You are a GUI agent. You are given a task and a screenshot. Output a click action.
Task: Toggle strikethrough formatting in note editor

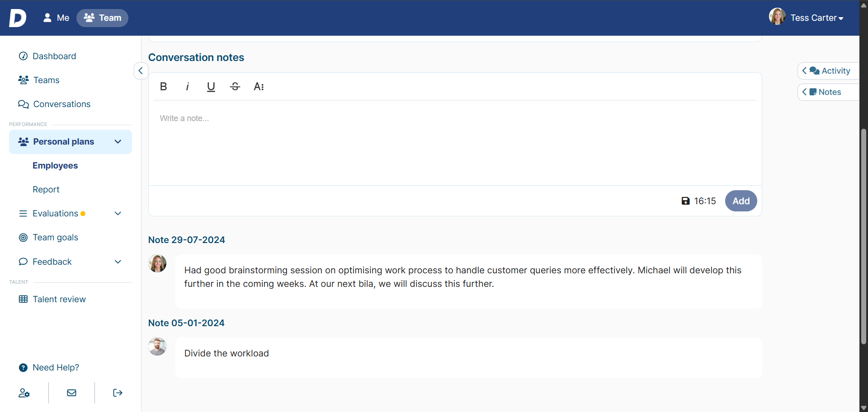point(235,86)
